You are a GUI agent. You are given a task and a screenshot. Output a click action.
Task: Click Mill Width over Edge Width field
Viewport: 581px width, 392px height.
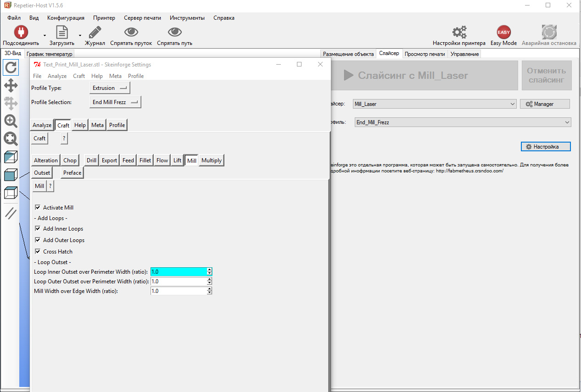(x=179, y=291)
